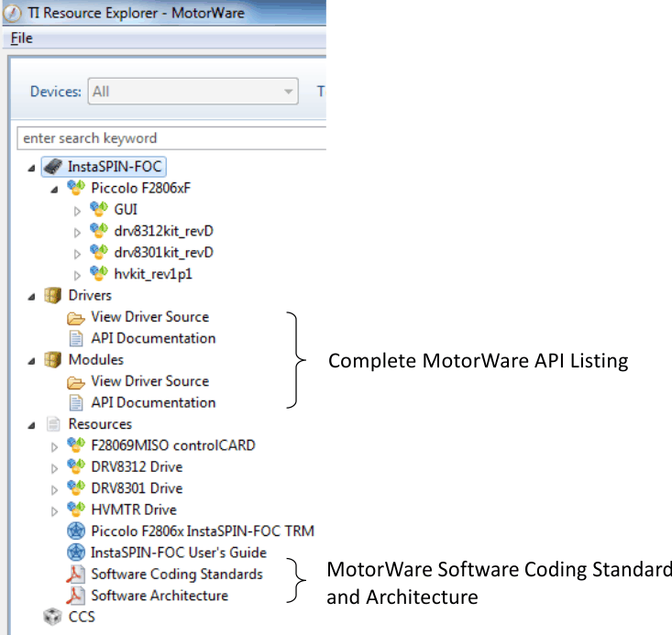Click the Software Architecture PDF icon
This screenshot has width=672, height=635.
pos(76,595)
